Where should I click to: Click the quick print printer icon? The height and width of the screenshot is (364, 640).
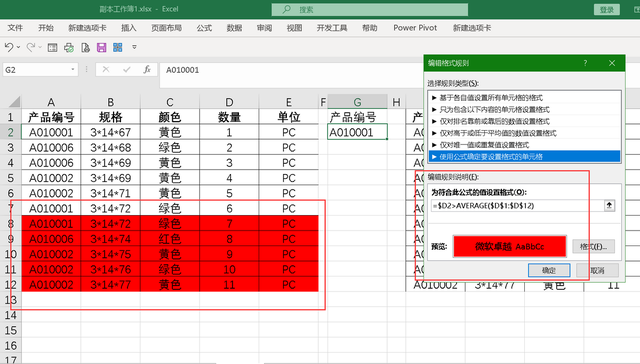click(69, 48)
